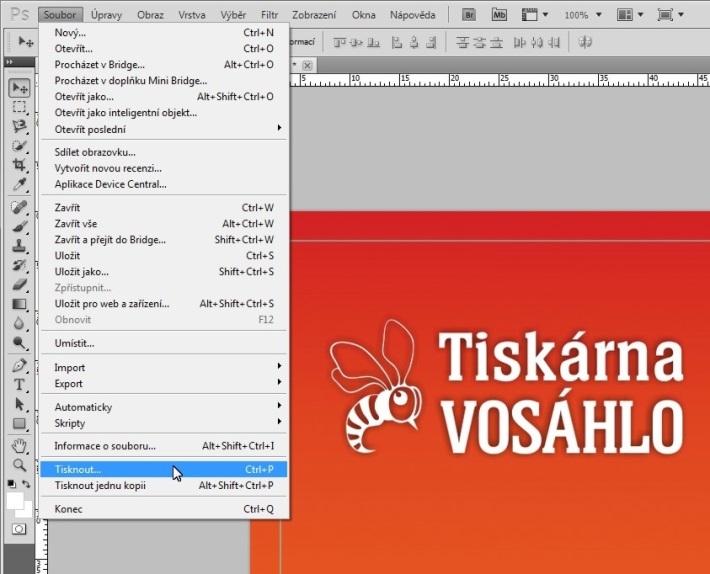Select the Pen tool
This screenshot has width=710, height=574.
19,365
